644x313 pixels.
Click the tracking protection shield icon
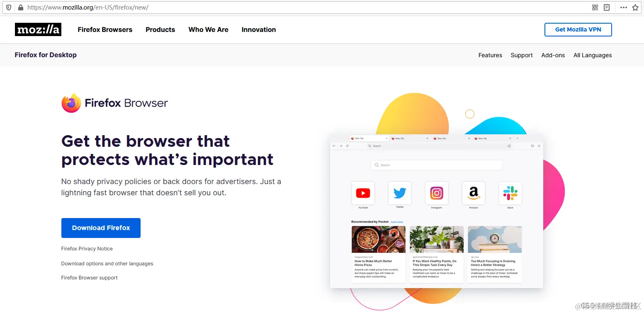pos(9,7)
